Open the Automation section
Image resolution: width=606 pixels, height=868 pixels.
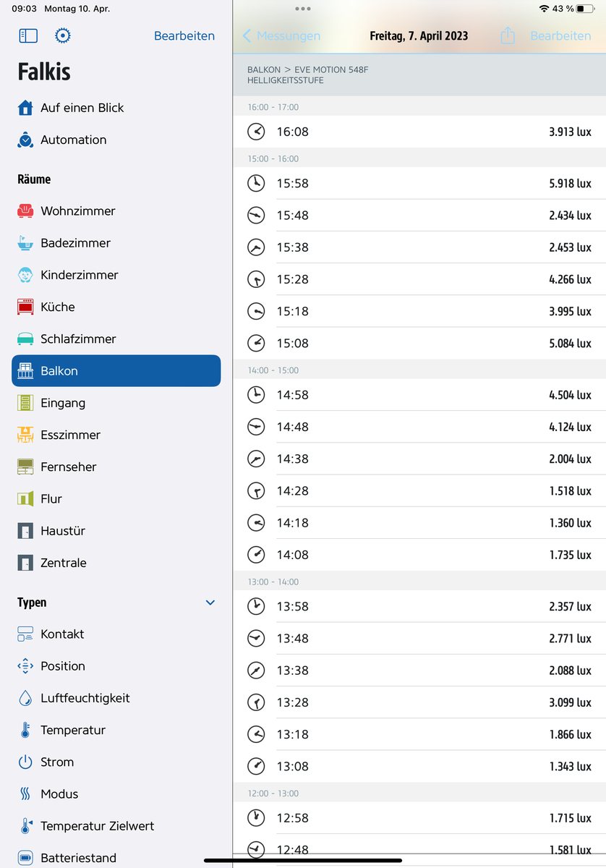tap(73, 140)
